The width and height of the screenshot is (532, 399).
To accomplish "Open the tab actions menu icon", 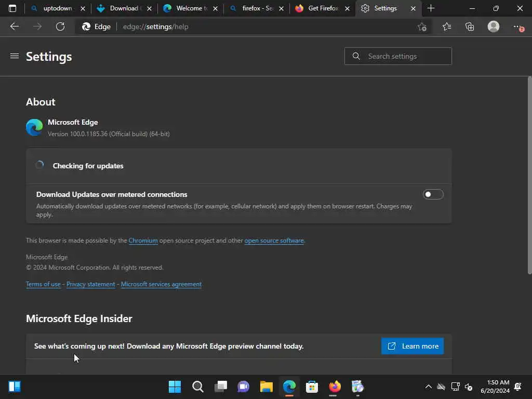I will tap(12, 8).
